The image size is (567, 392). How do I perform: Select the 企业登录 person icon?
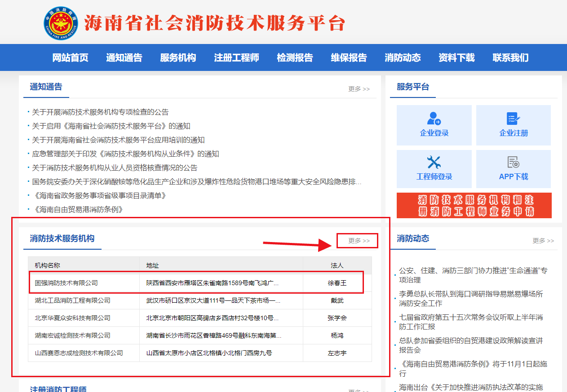[x=434, y=119]
